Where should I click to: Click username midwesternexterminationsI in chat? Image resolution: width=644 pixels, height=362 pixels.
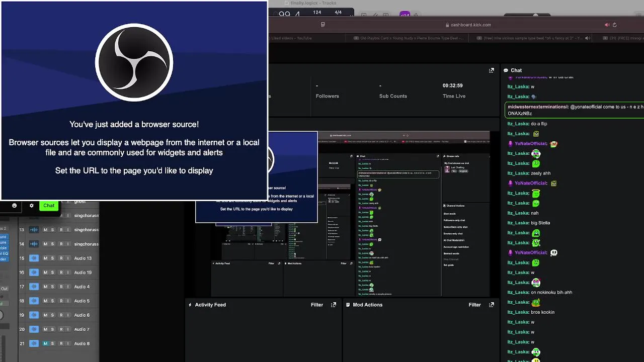(538, 107)
